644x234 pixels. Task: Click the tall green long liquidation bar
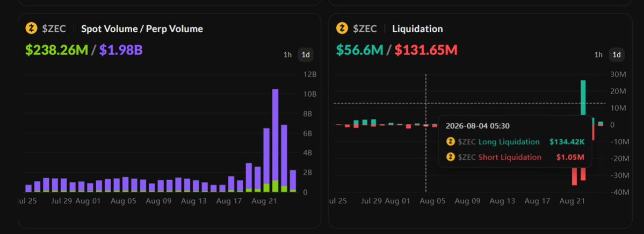click(583, 97)
